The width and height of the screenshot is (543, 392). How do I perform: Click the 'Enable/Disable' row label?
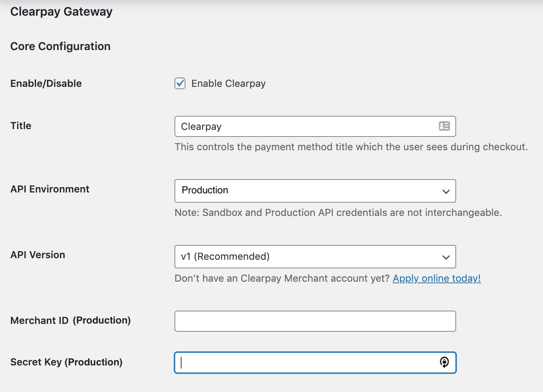click(x=46, y=83)
